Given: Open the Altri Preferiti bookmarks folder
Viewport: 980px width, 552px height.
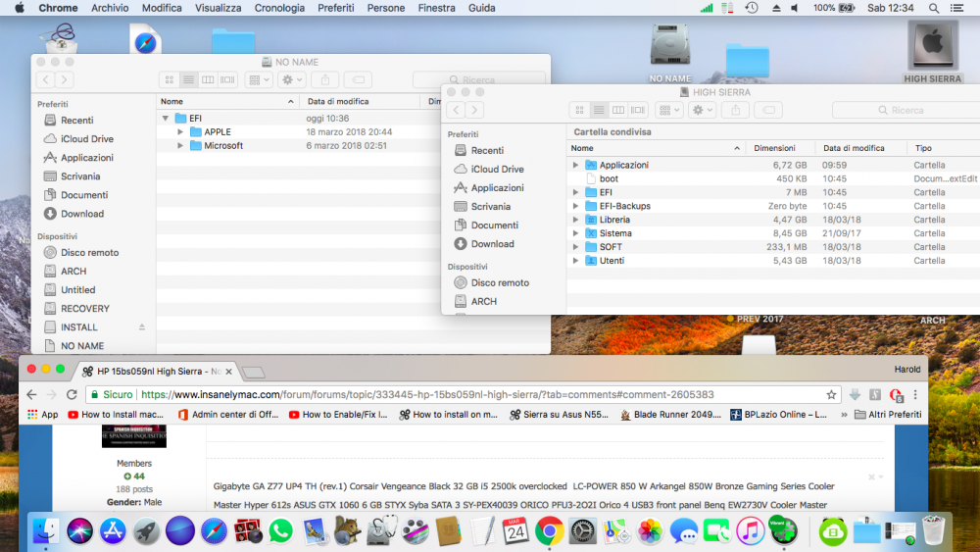Looking at the screenshot, I should [x=888, y=415].
